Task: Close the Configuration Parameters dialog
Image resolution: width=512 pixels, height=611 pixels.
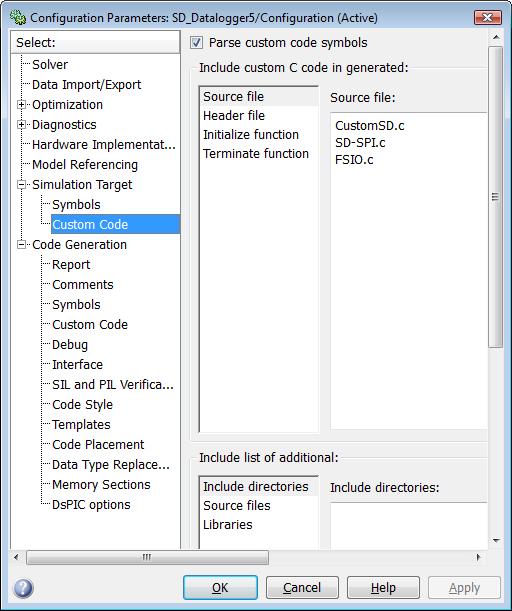Action: [x=487, y=18]
